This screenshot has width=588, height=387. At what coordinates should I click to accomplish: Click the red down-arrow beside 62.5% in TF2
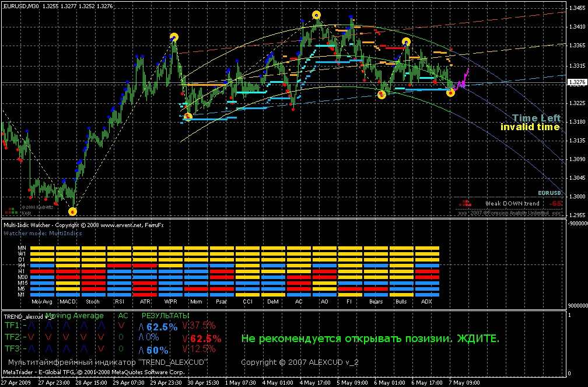185,338
